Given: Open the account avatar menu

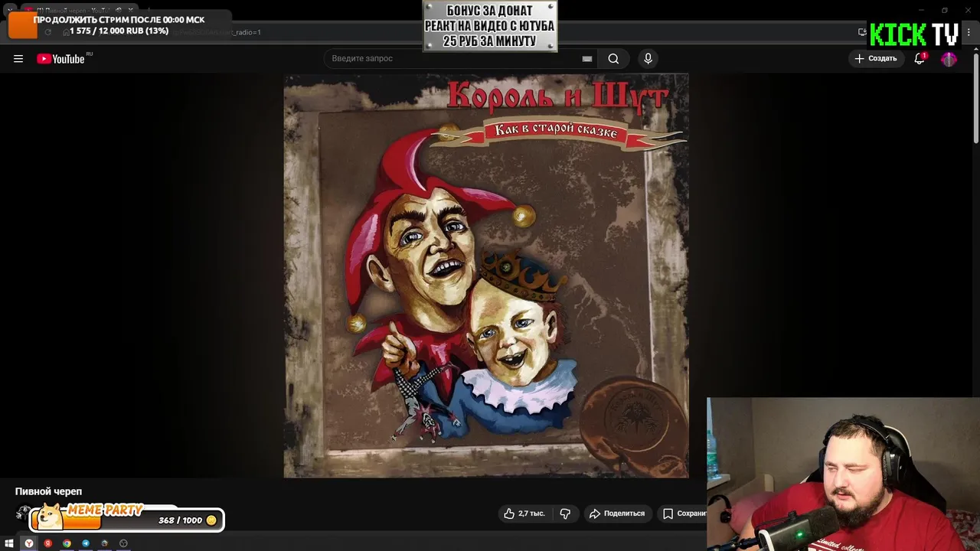Looking at the screenshot, I should coord(949,59).
